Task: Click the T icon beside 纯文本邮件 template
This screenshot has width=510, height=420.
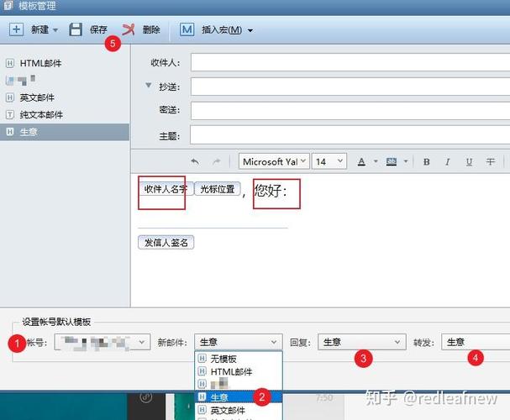Action: pos(10,115)
